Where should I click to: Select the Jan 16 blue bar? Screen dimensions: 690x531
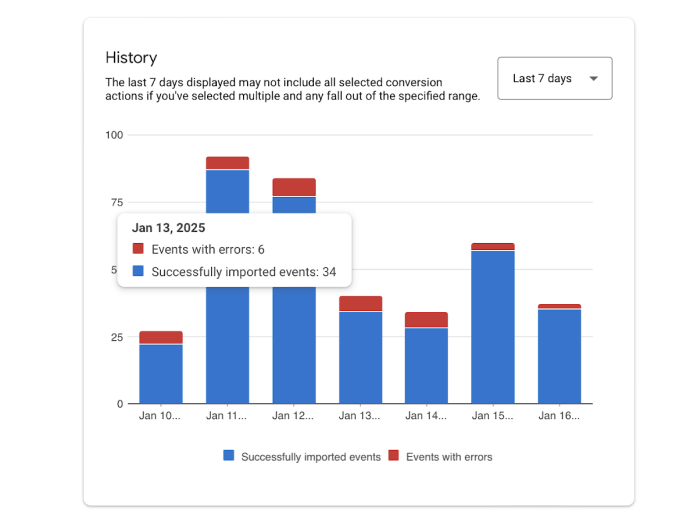tap(559, 357)
